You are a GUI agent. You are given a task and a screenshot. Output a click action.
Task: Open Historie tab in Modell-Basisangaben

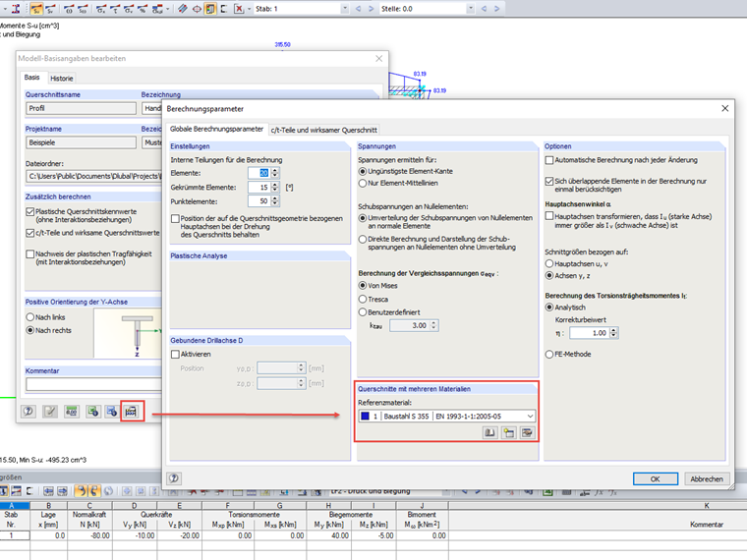[62, 79]
